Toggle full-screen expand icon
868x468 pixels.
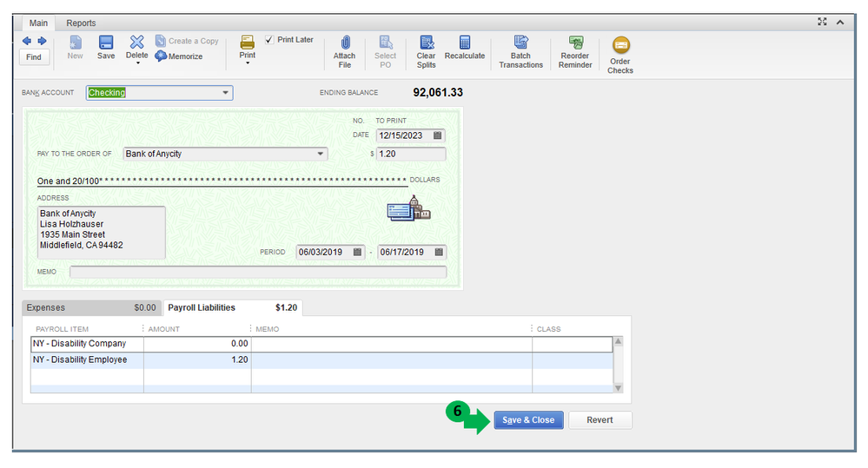click(822, 22)
